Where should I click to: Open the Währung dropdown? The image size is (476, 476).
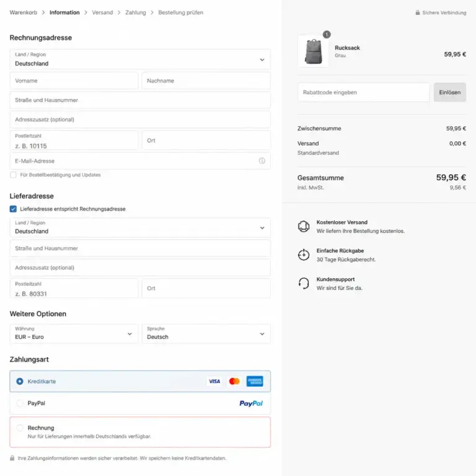tap(74, 333)
